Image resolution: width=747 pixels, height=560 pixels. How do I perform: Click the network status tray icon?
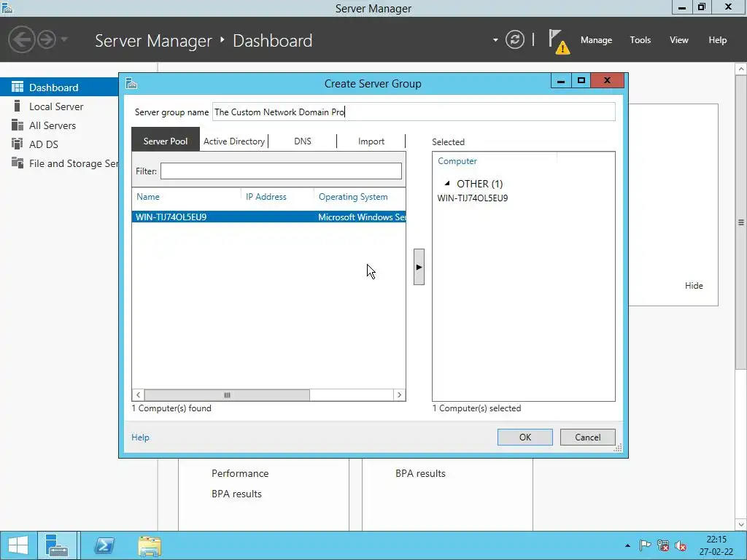662,545
